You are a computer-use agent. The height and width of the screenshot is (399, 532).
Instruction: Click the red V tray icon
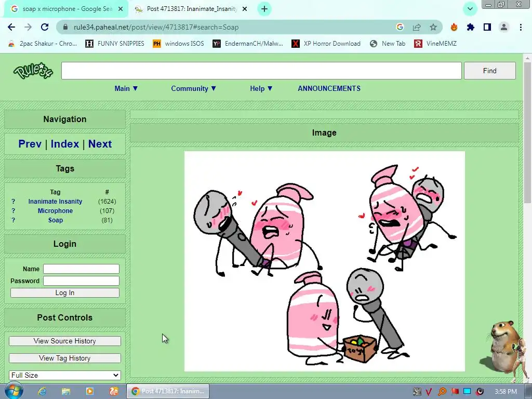[429, 392]
